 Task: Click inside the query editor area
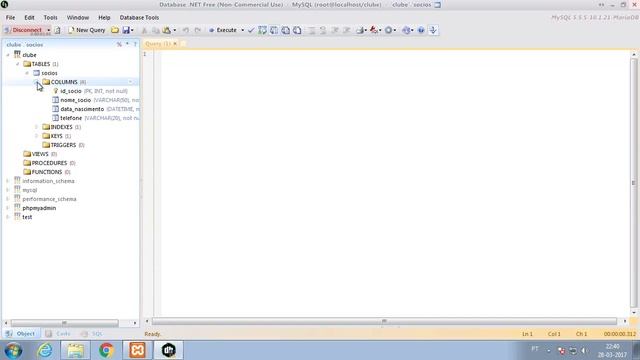tap(395, 184)
